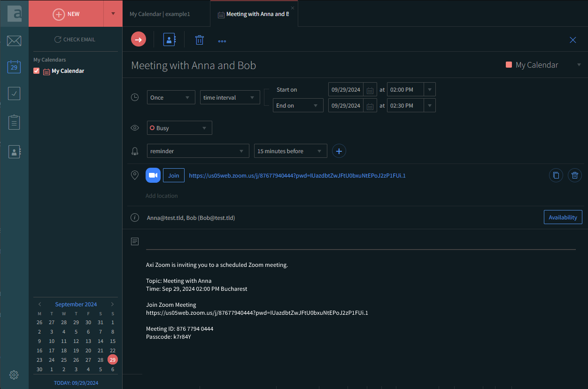Expand the Busy status dropdown
This screenshot has width=588, height=389.
pyautogui.click(x=179, y=128)
